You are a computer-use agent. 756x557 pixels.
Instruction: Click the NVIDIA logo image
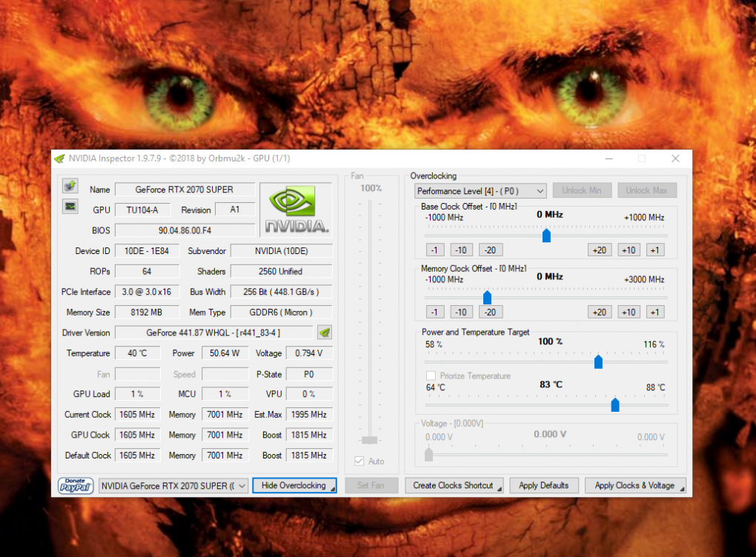pos(296,210)
